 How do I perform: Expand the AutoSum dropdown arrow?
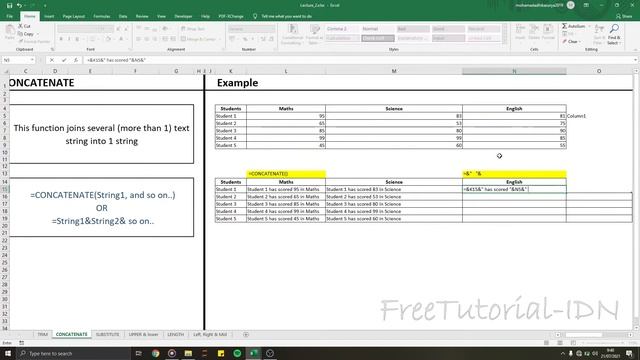click(x=589, y=26)
